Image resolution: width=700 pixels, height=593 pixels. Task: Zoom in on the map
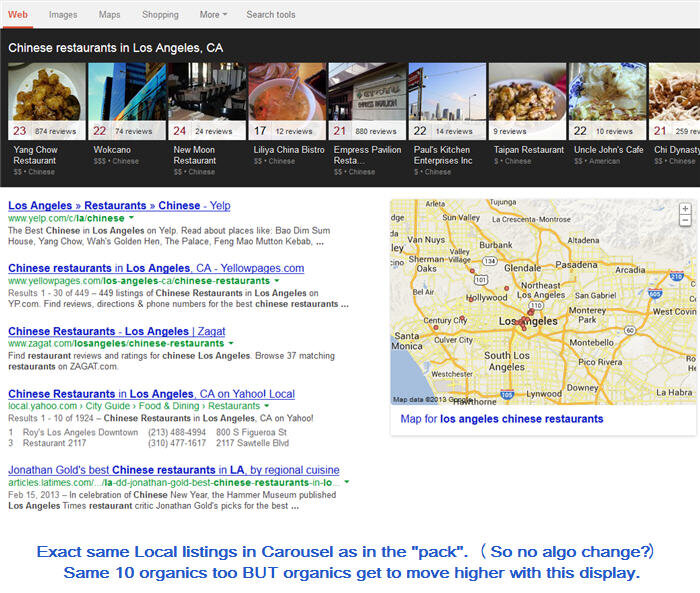(685, 209)
